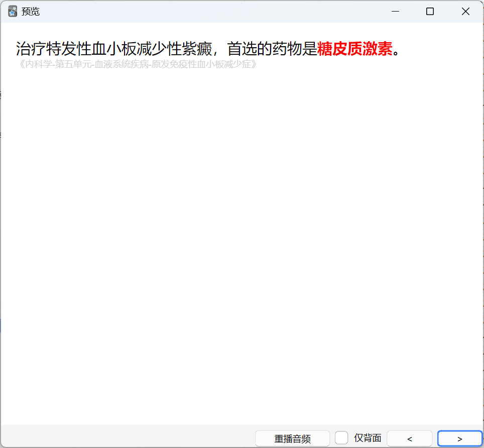484x448 pixels.
Task: Click the Anki preview window icon
Action: pos(13,12)
